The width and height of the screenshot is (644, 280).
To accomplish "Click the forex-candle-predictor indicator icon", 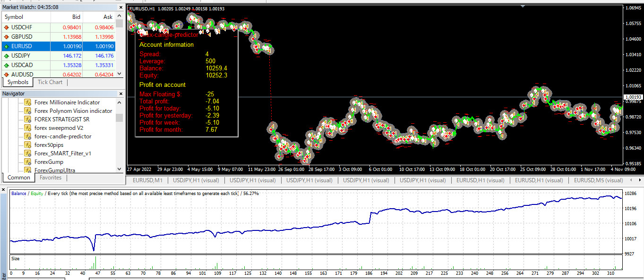I will (27, 136).
